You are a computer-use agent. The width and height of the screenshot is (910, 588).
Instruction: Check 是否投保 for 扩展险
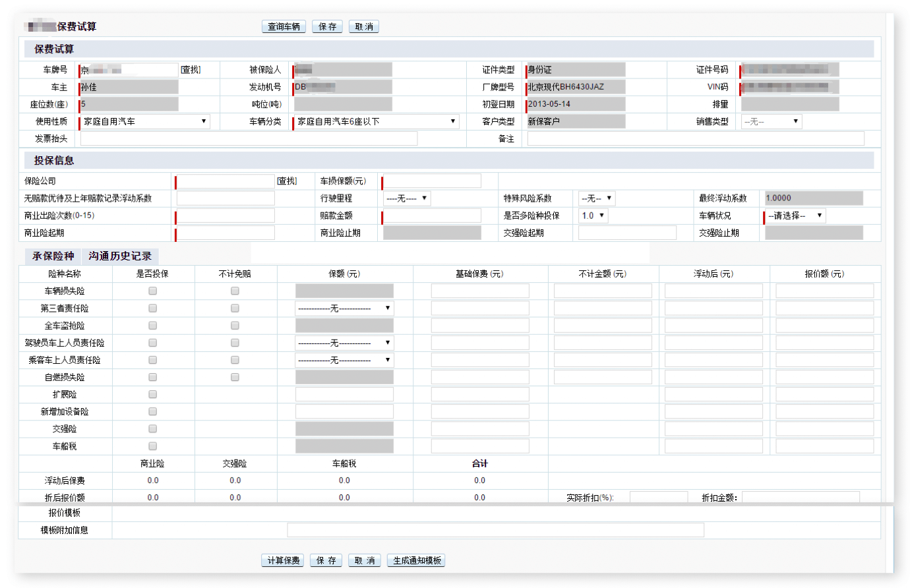coord(153,394)
